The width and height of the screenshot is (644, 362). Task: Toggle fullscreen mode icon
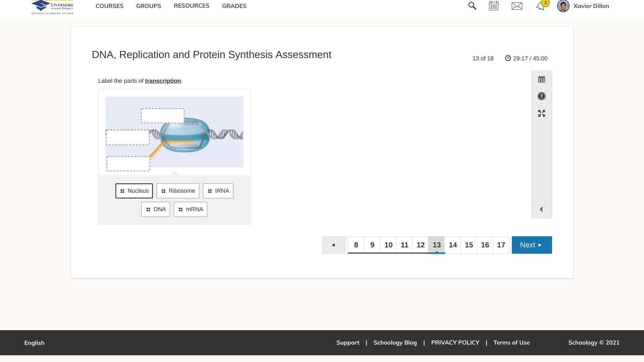click(x=541, y=113)
